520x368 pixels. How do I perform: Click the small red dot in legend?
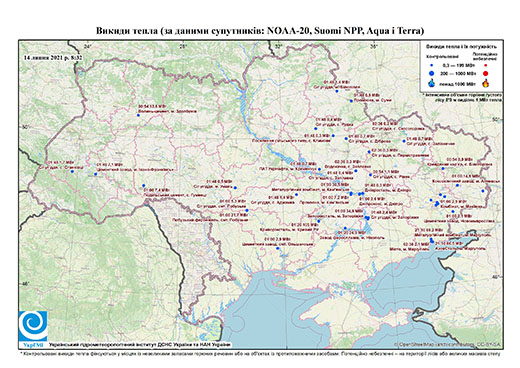[486, 66]
